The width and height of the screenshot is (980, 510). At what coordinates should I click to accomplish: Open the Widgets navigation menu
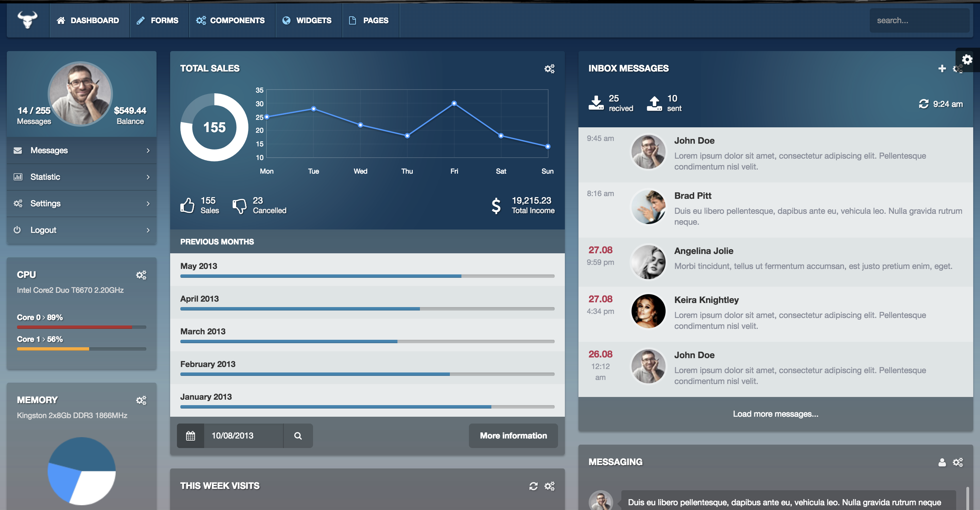(307, 20)
